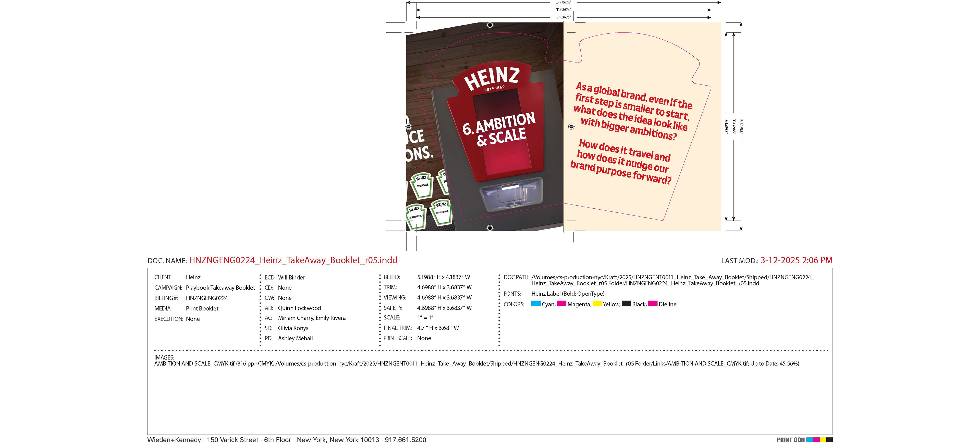Screen dimensions: 980x443
Task: Click the scale value 1" = 1"
Action: [425, 317]
